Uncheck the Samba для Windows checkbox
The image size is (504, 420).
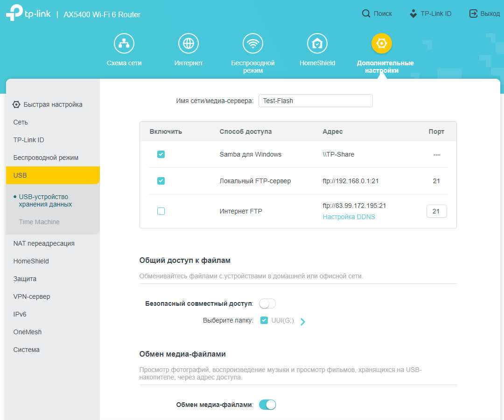[161, 154]
